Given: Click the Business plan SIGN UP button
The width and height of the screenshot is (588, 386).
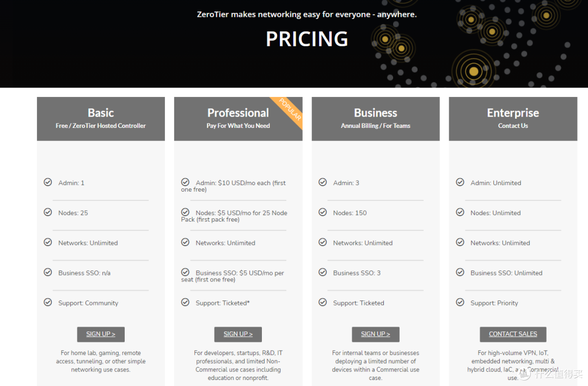Looking at the screenshot, I should [x=375, y=334].
